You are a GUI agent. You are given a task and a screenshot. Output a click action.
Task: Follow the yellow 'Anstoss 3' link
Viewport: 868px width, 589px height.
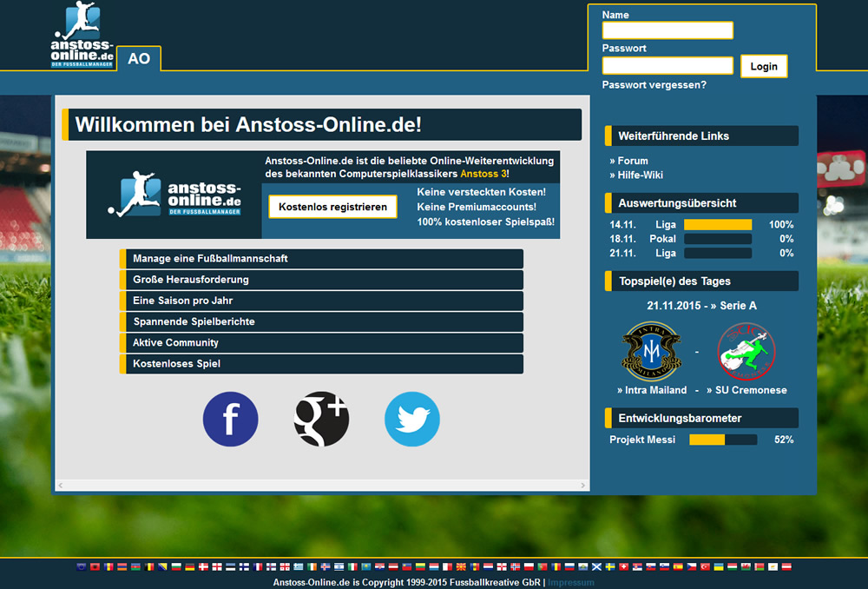pos(483,174)
